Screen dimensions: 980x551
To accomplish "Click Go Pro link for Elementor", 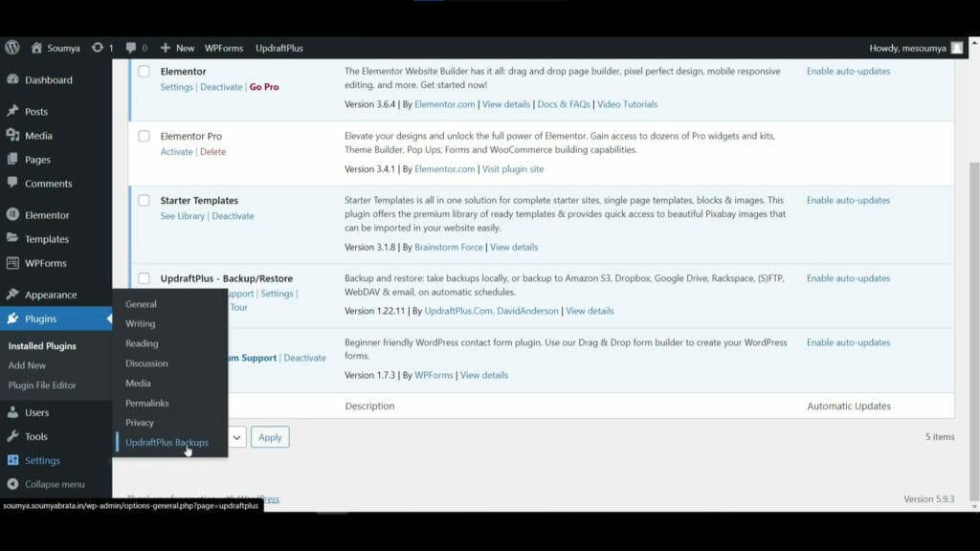I will (x=264, y=87).
